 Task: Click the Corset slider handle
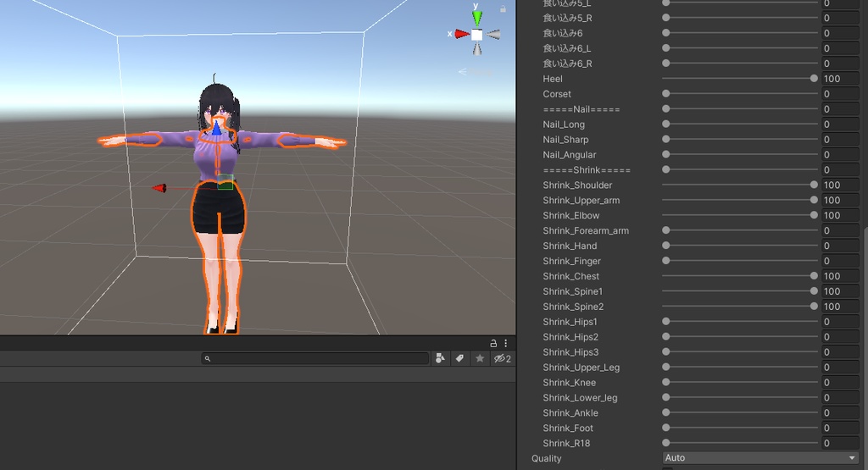pyautogui.click(x=666, y=94)
